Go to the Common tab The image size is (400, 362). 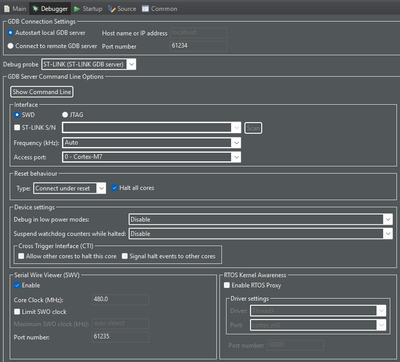159,9
